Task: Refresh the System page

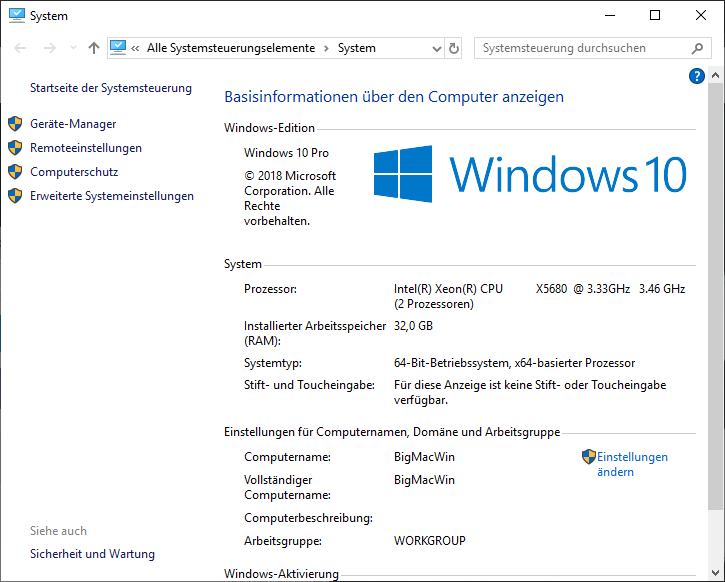Action: point(454,48)
